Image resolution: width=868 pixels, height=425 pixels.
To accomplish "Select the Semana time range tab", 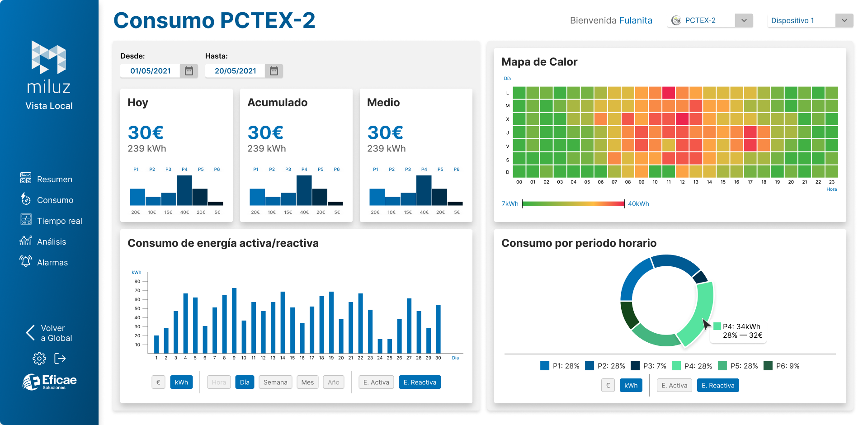I will (x=275, y=382).
